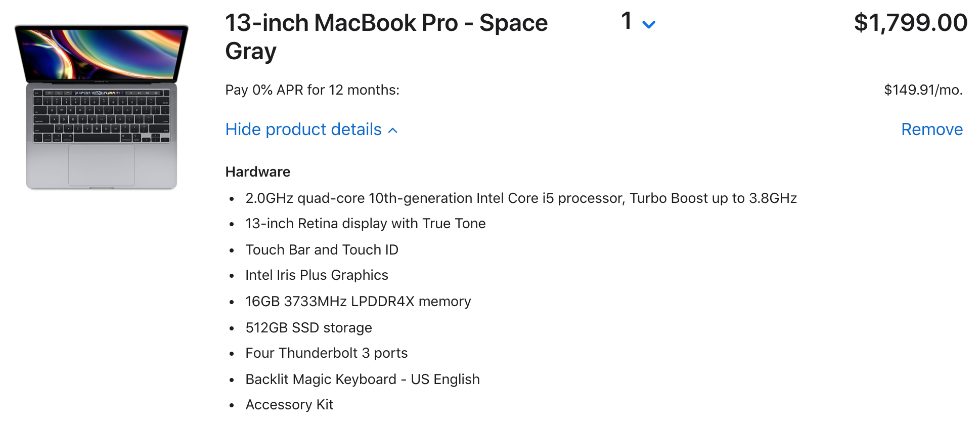Click the Retina display with True Tone item

coord(365,224)
